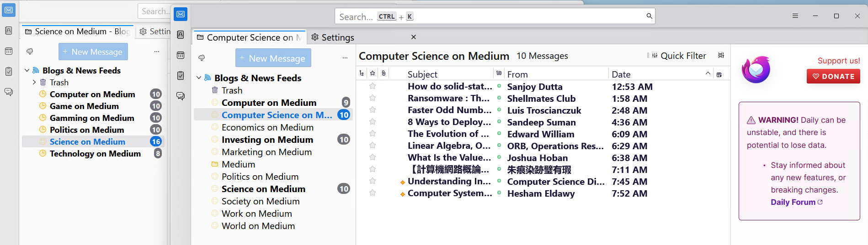Open Mail icon in back window sidebar
The image size is (868, 245).
(x=9, y=10)
